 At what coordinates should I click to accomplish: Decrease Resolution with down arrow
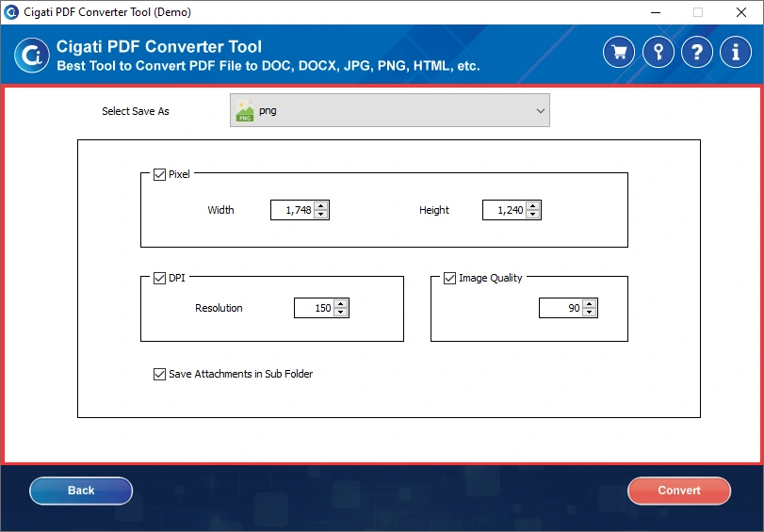(x=341, y=313)
